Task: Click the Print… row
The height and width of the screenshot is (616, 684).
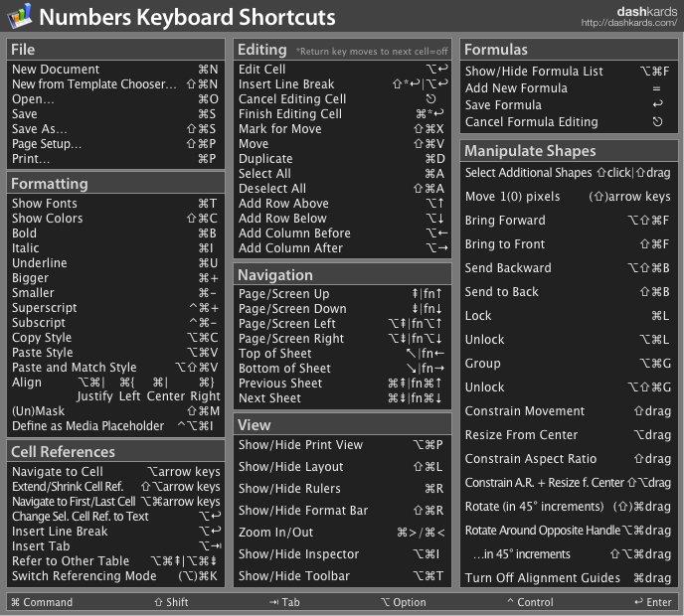Action: [x=115, y=159]
